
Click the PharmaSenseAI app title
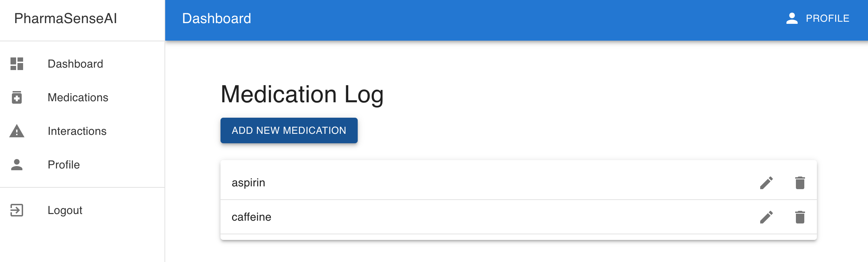click(65, 18)
